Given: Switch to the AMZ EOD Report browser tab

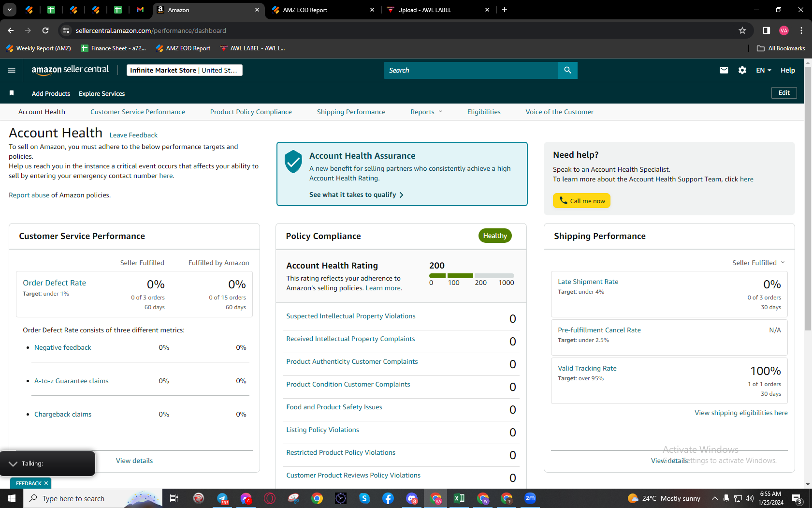Looking at the screenshot, I should point(322,10).
